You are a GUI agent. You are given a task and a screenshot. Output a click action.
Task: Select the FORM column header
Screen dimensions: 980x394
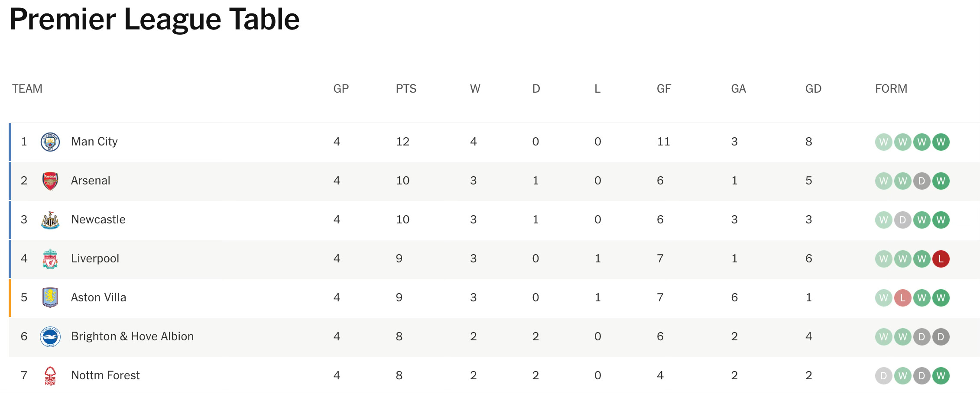coord(891,89)
